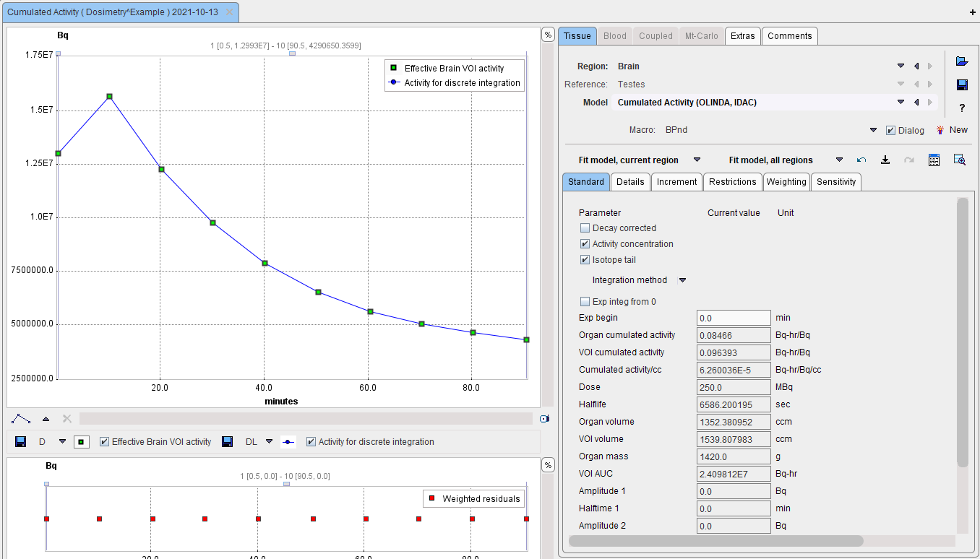Uncheck Activity concentration checkbox
The width and height of the screenshot is (980, 559).
tap(585, 244)
